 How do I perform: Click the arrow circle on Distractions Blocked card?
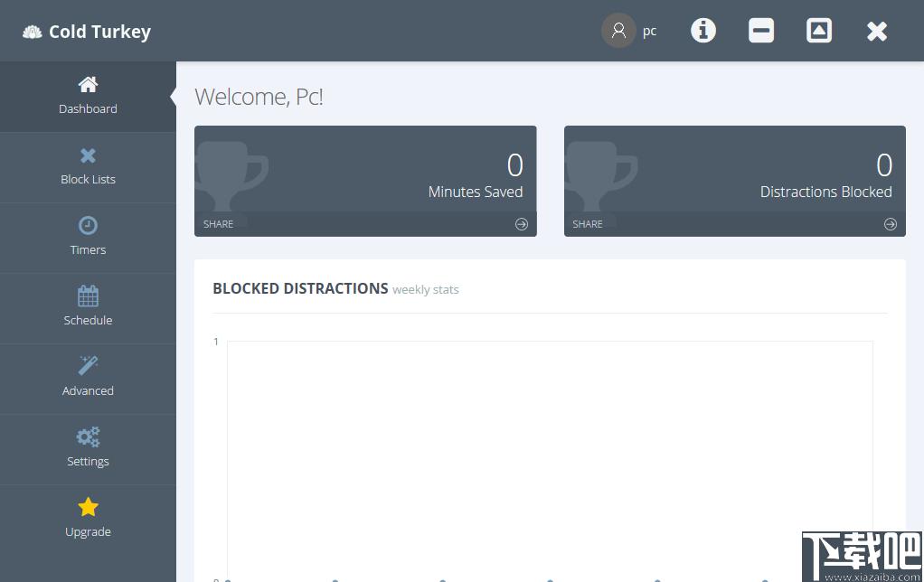(x=891, y=224)
